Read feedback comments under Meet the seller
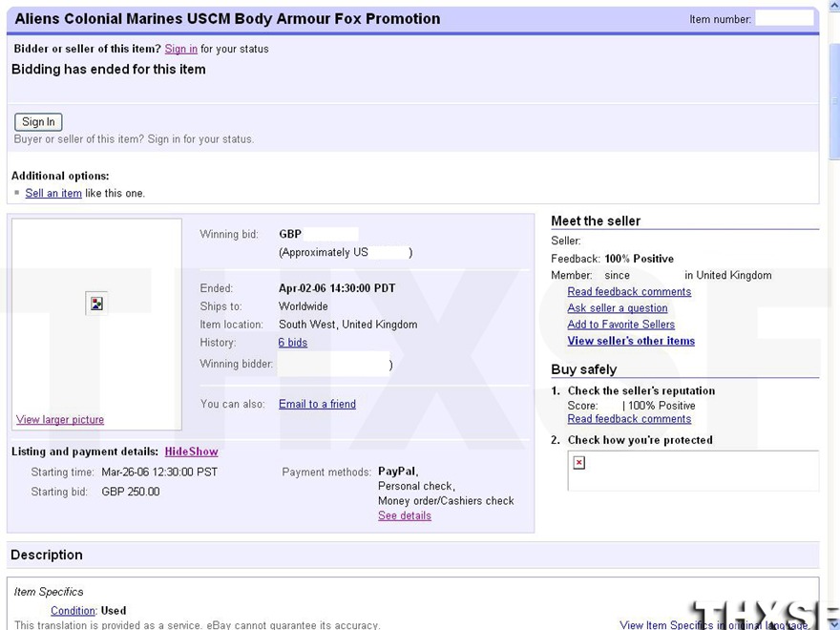 [629, 291]
